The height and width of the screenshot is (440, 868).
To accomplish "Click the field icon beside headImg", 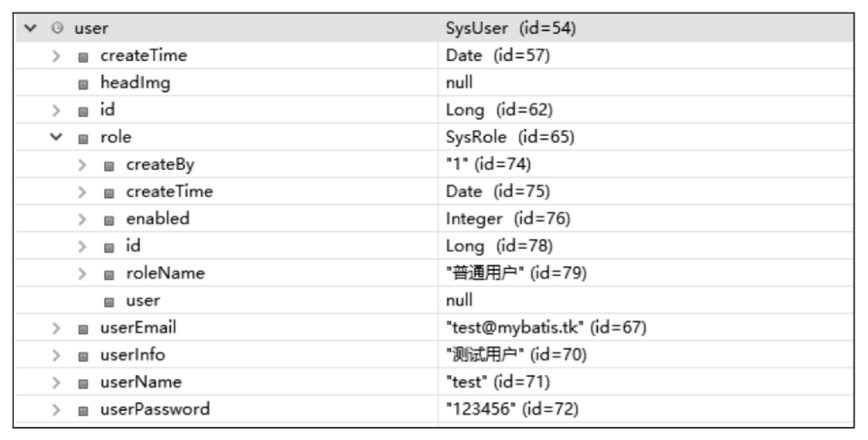I will click(83, 85).
